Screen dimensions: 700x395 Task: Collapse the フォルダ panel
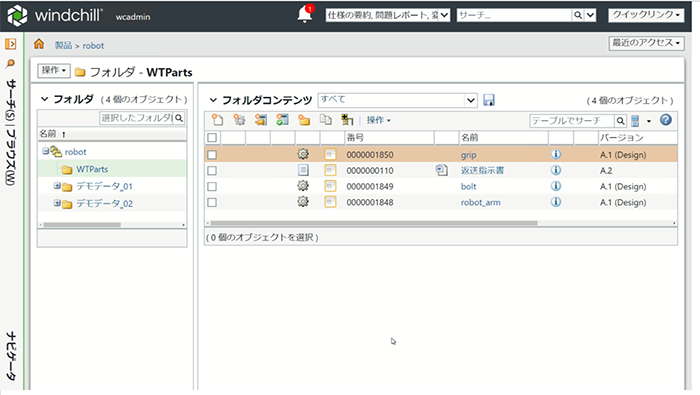(44, 99)
